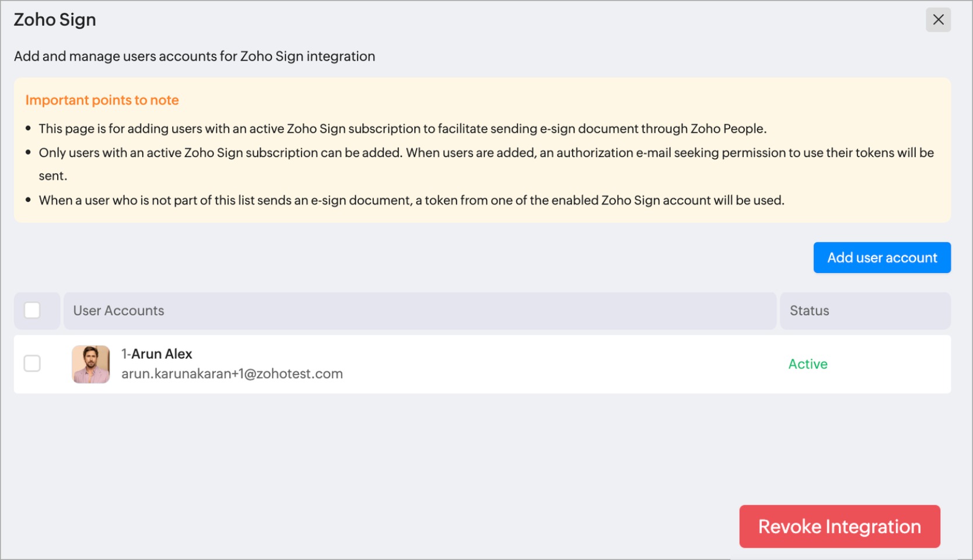Click the note starting with 'This page is for'
This screenshot has height=560, width=973.
[402, 129]
